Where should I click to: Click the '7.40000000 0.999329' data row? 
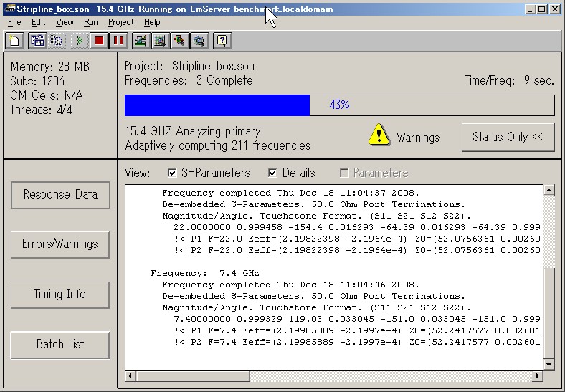pos(357,319)
